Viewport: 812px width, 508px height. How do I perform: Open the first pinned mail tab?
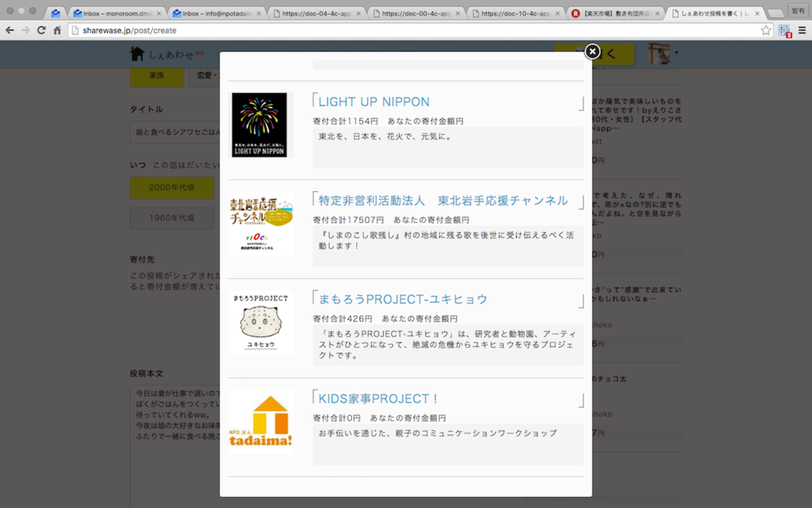(56, 13)
